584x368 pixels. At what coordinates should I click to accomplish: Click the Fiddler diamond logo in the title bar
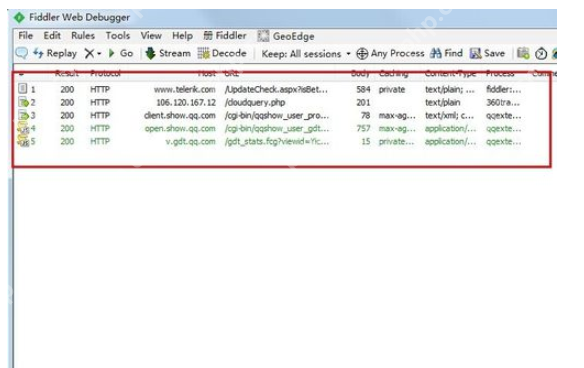click(x=19, y=18)
